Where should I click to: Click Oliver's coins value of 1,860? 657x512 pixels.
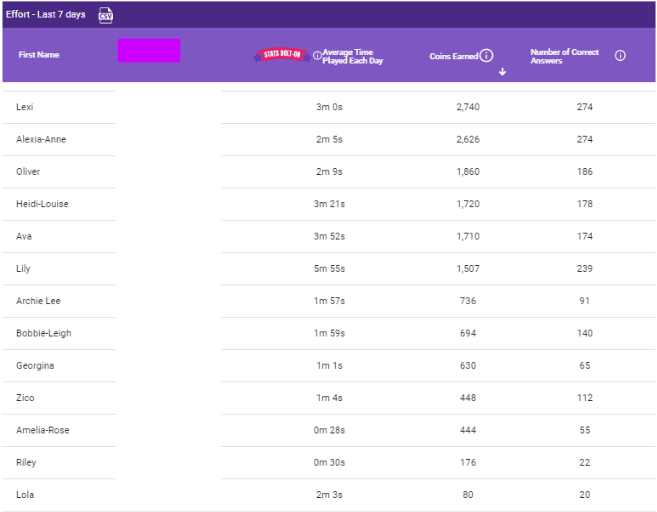pos(468,172)
